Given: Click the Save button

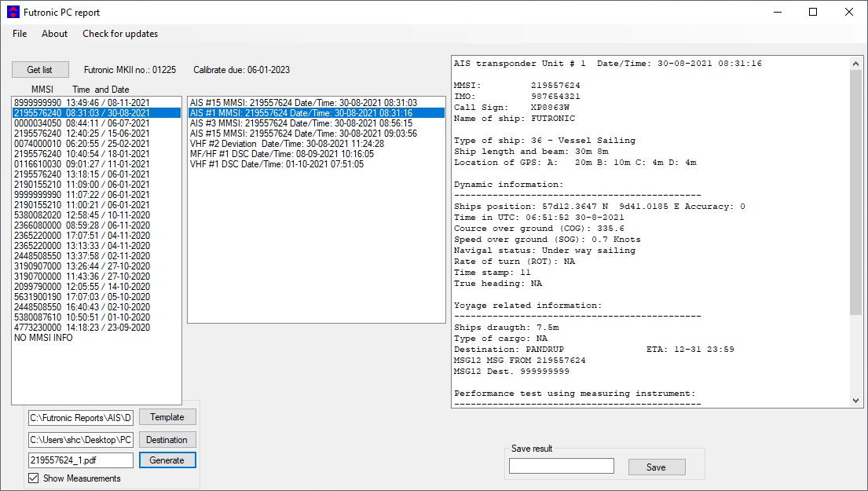Looking at the screenshot, I should click(x=657, y=467).
